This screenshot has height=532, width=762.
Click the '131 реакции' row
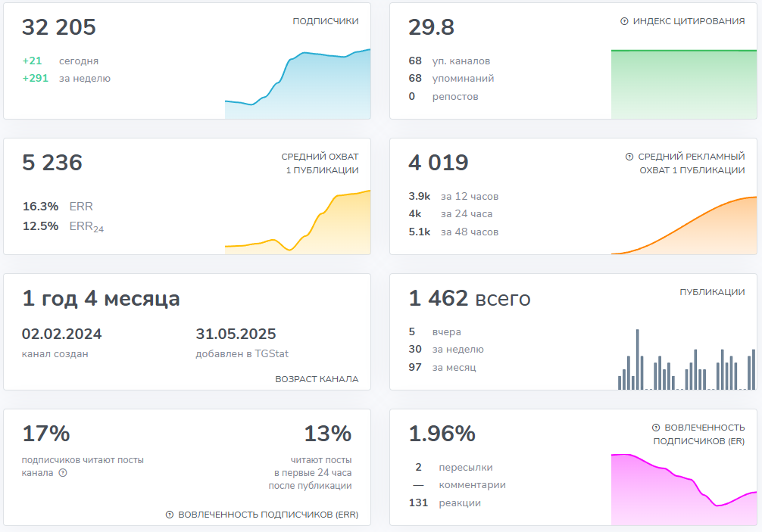[445, 502]
